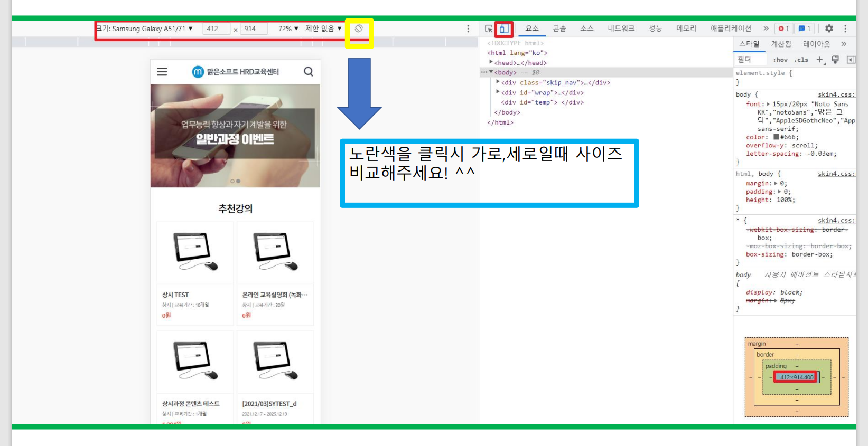Image resolution: width=868 pixels, height=446 pixels.
Task: Click the search magnifier on the mobile page
Action: pos(309,72)
